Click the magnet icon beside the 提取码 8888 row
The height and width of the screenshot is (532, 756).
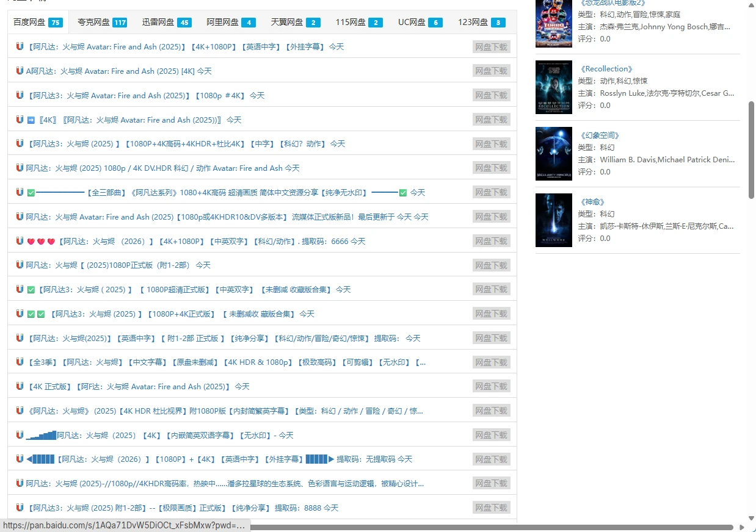20,508
